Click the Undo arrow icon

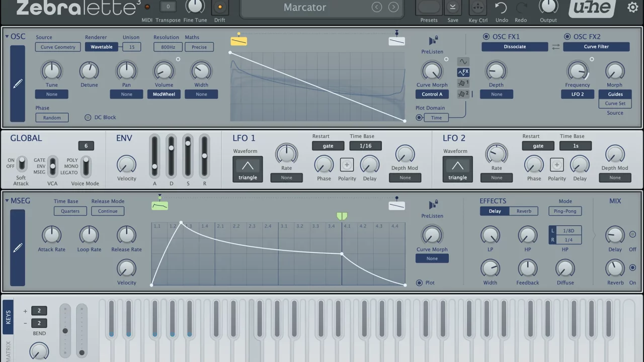(501, 8)
